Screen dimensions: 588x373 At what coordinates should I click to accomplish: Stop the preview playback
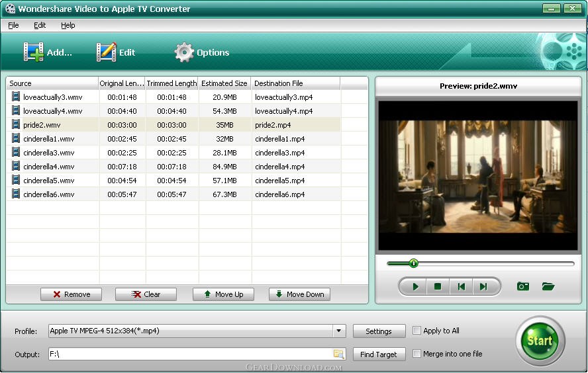coord(437,286)
